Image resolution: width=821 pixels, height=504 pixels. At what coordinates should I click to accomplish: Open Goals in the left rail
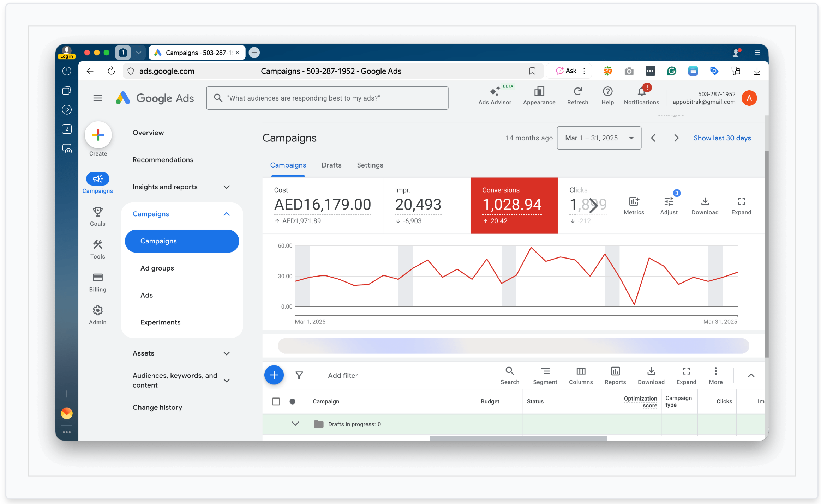click(98, 217)
